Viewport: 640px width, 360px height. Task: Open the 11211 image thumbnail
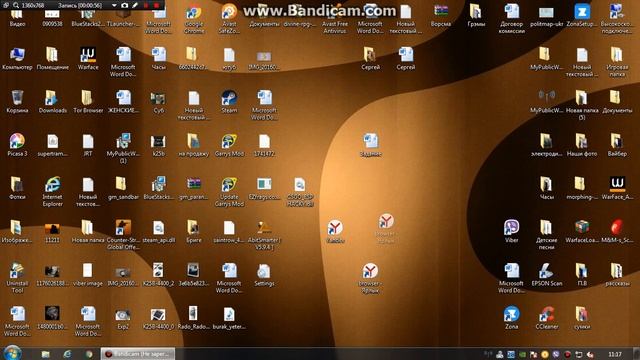pyautogui.click(x=53, y=231)
